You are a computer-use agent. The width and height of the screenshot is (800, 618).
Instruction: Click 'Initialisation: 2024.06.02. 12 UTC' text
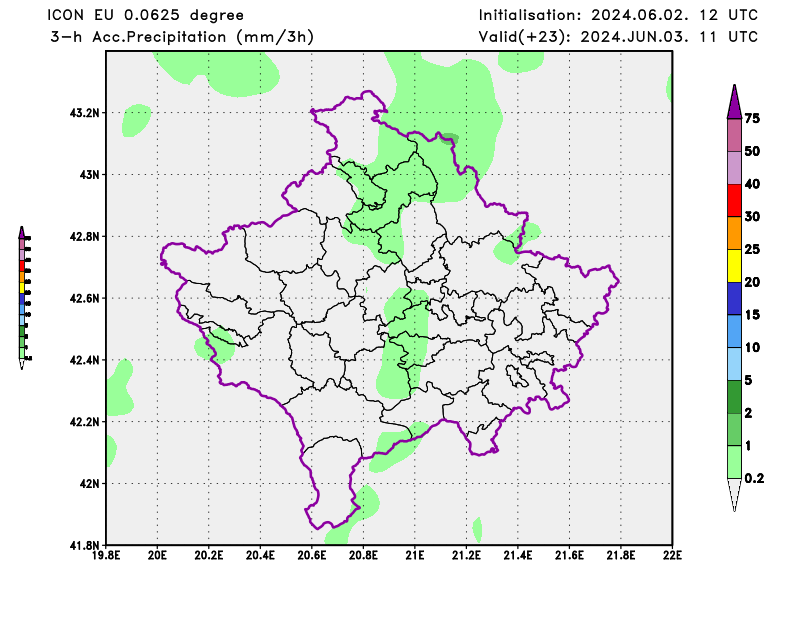click(618, 15)
